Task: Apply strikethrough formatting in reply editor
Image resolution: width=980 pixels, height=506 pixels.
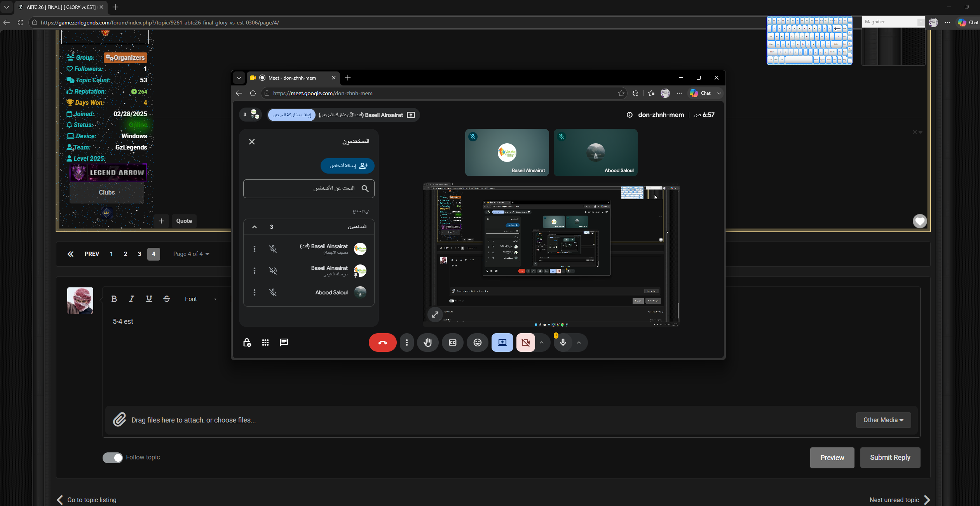Action: tap(167, 299)
